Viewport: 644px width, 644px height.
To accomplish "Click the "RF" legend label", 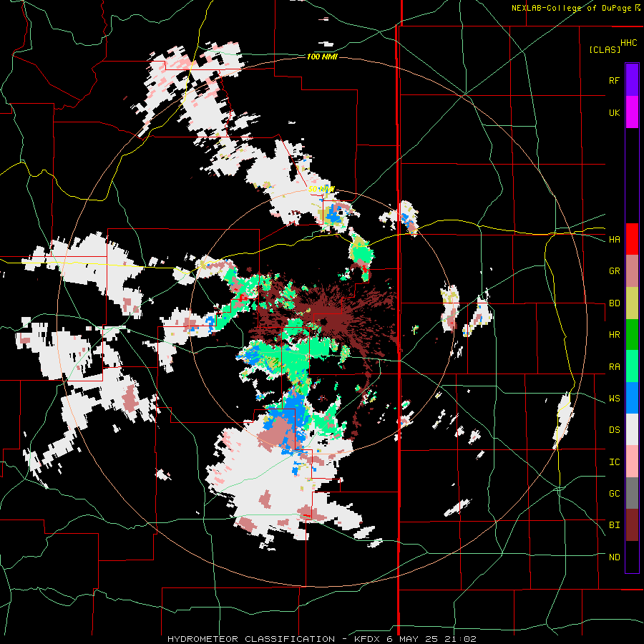I will coord(614,80).
